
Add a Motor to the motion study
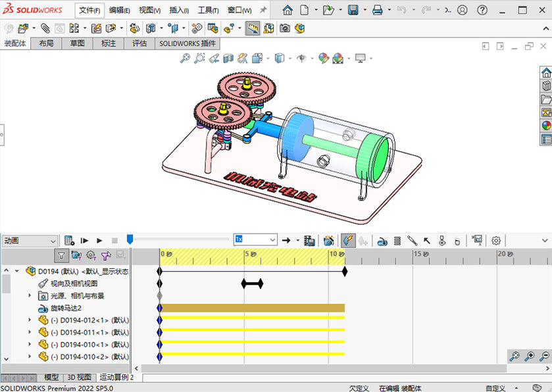pos(382,241)
